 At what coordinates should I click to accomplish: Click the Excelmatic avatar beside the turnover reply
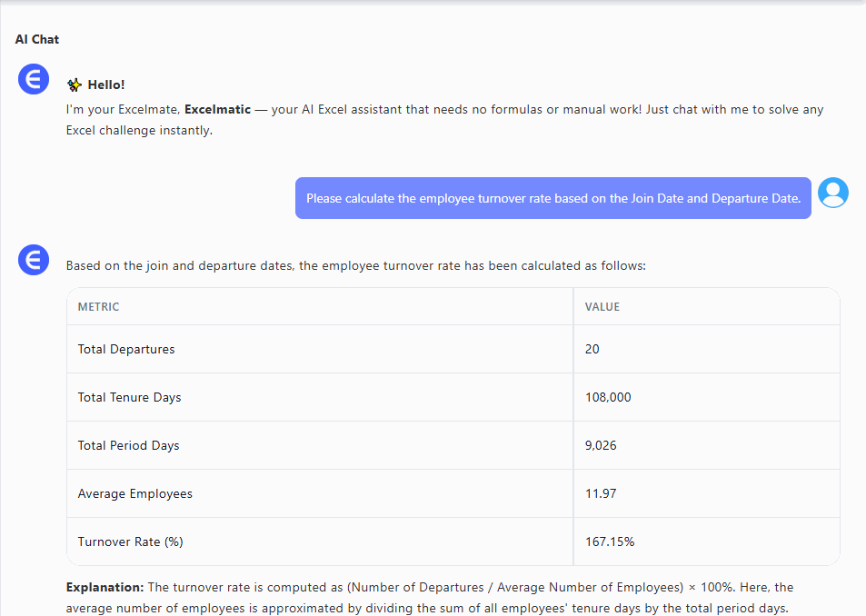click(34, 261)
